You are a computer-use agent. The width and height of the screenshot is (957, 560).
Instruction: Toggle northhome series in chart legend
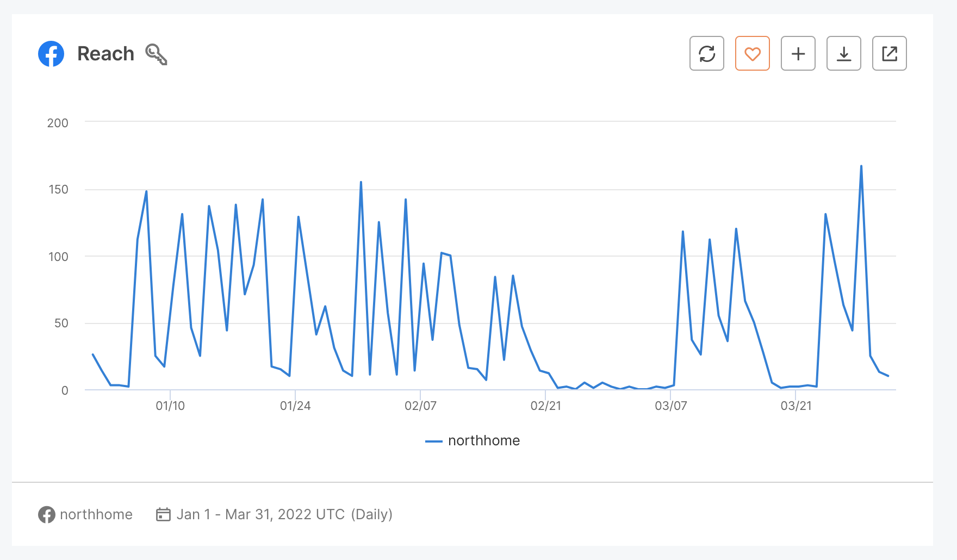pyautogui.click(x=472, y=440)
